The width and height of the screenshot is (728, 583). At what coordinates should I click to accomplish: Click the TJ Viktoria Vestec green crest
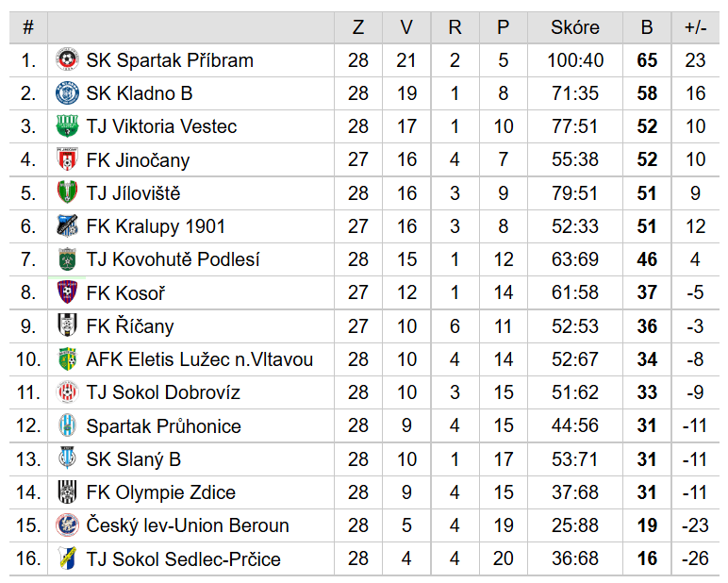(67, 126)
